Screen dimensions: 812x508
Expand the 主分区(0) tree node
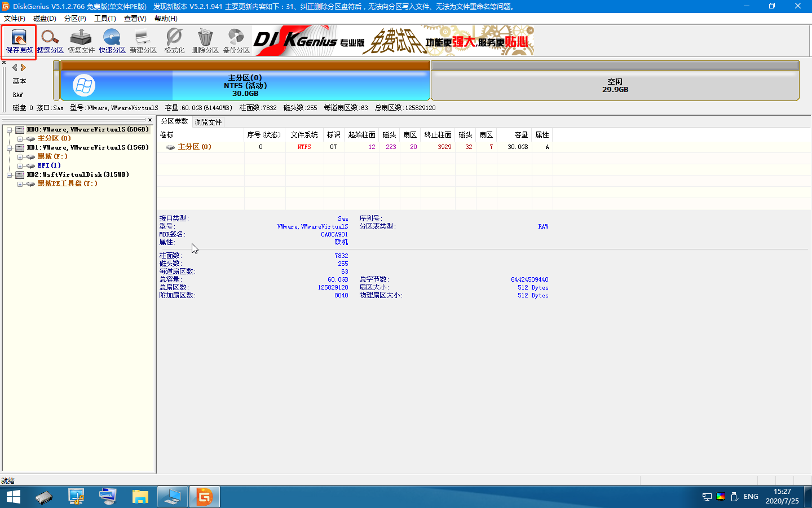click(20, 139)
